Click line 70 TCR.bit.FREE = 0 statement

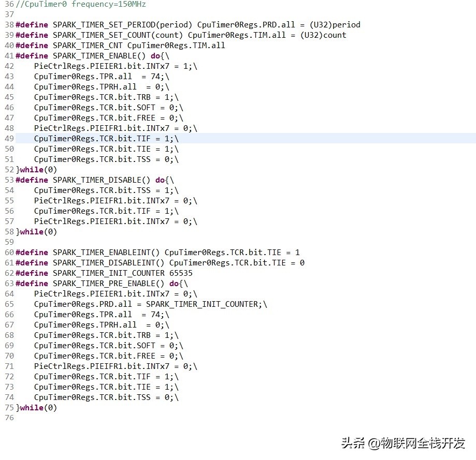[108, 356]
